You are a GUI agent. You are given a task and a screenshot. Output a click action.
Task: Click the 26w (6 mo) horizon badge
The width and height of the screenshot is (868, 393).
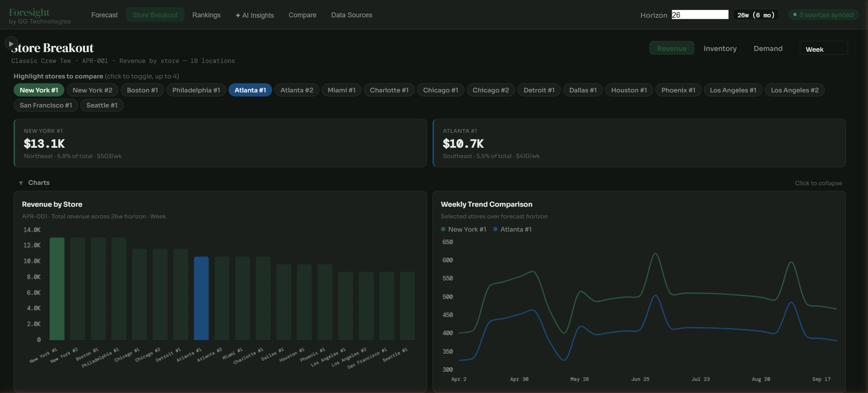pos(756,15)
